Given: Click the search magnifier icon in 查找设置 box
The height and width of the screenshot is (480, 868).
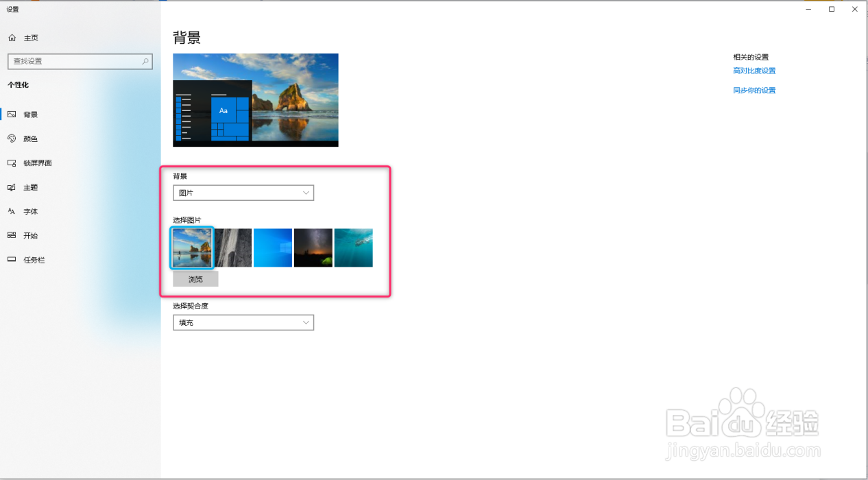Looking at the screenshot, I should tap(145, 61).
